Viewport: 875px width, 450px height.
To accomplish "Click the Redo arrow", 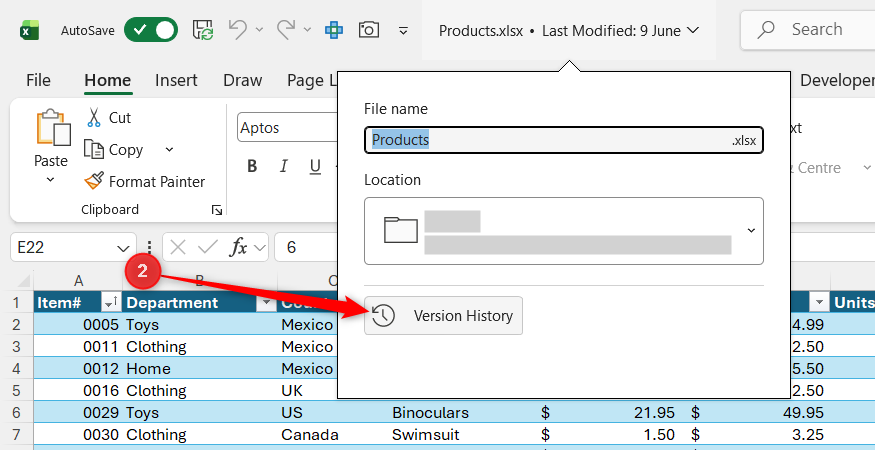I will click(x=286, y=29).
